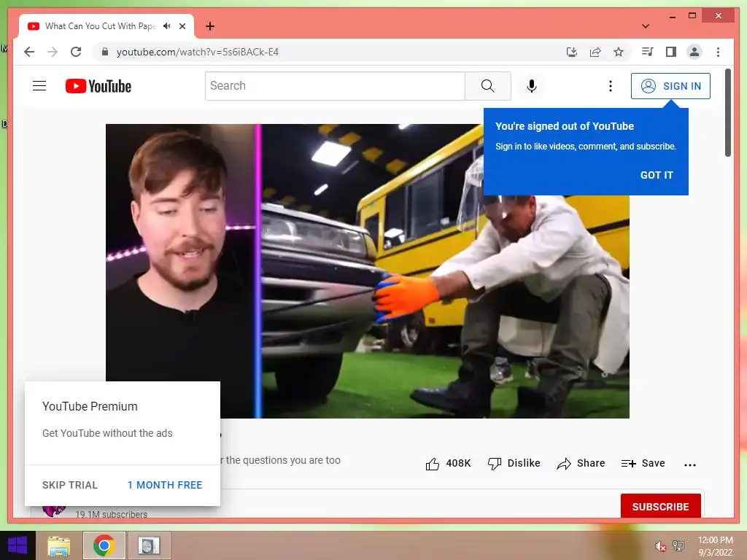Open YouTube settings three-dot menu
The height and width of the screenshot is (560, 747).
(611, 86)
